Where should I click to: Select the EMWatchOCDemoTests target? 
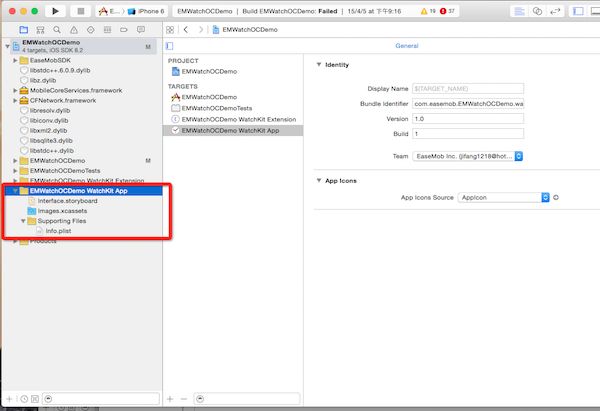tap(217, 108)
